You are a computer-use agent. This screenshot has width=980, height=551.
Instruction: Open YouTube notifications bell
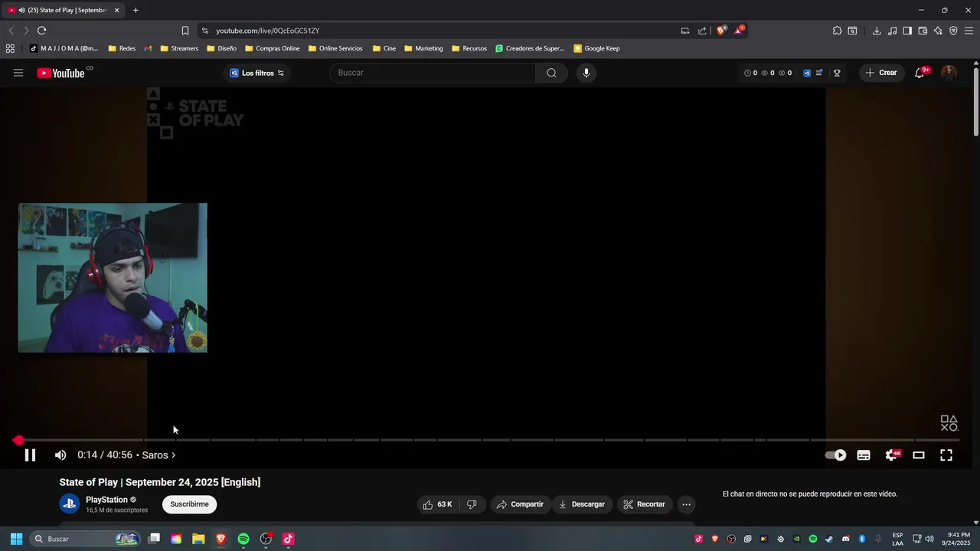pos(920,73)
